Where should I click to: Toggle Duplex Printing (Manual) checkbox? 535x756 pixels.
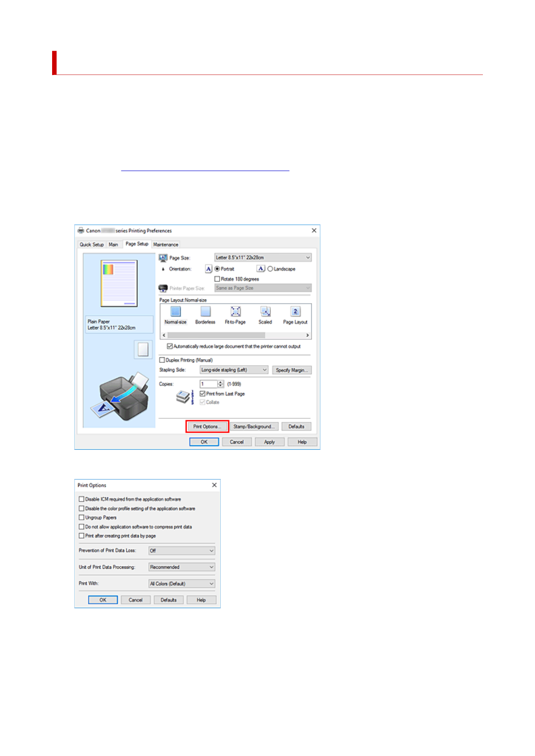click(162, 360)
